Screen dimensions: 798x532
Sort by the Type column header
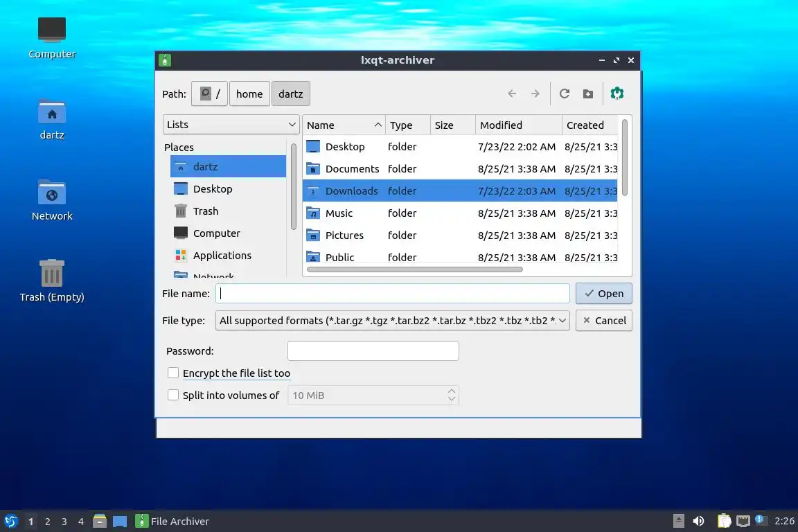tap(407, 125)
